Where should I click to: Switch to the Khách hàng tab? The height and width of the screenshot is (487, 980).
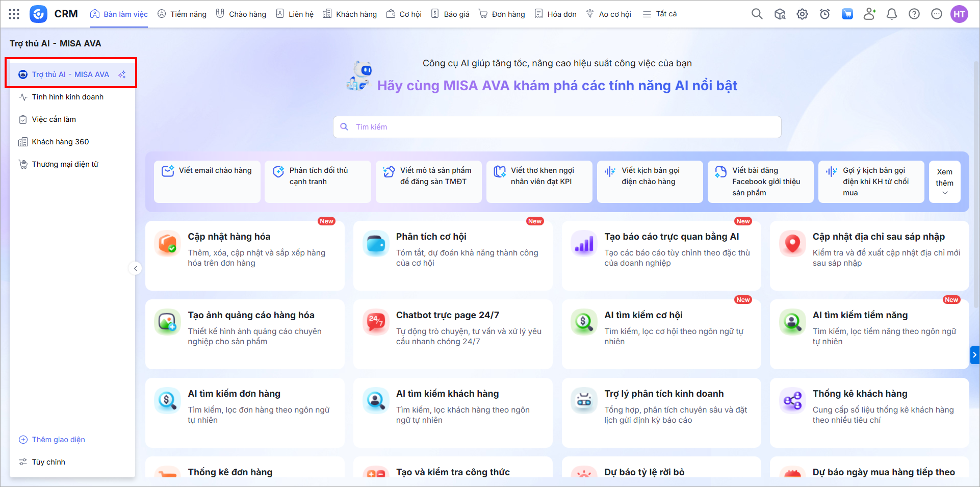350,14
